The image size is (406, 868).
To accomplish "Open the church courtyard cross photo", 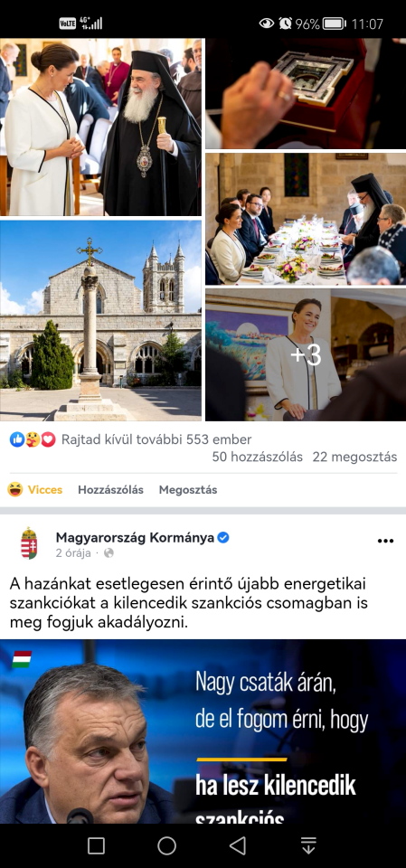I will coord(100,320).
